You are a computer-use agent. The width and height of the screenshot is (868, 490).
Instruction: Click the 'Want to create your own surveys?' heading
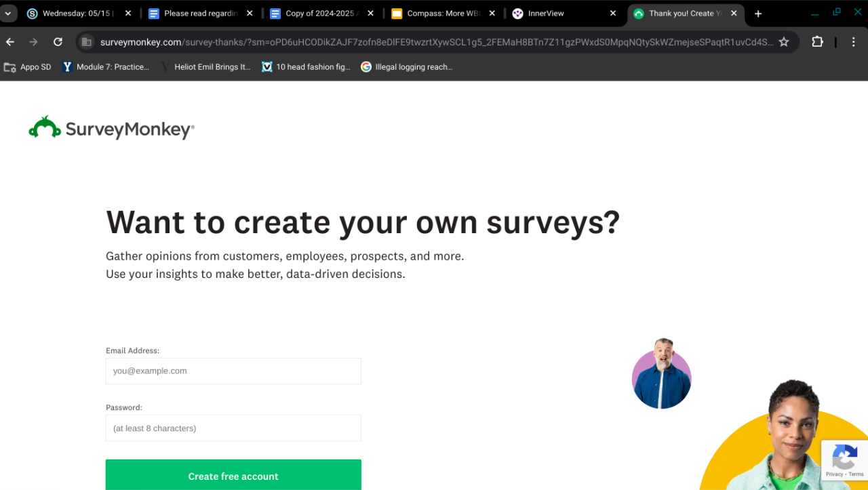pyautogui.click(x=363, y=222)
